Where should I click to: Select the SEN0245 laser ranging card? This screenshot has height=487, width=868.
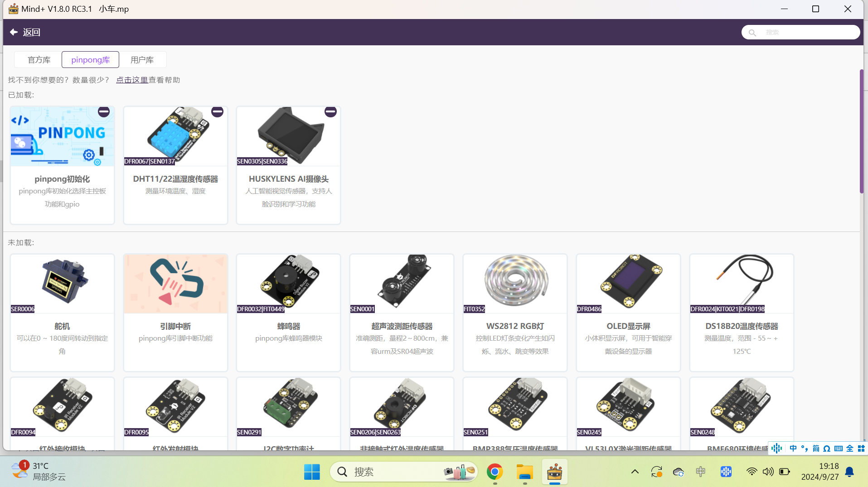pyautogui.click(x=628, y=414)
